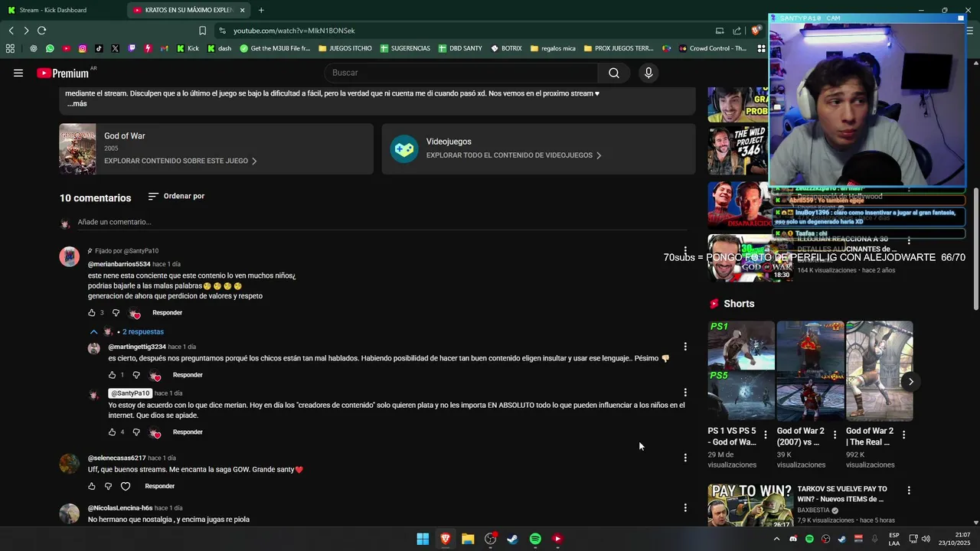Viewport: 980px width, 551px height.
Task: Click 'Responder' under martingettig3234's reply
Action: (188, 375)
